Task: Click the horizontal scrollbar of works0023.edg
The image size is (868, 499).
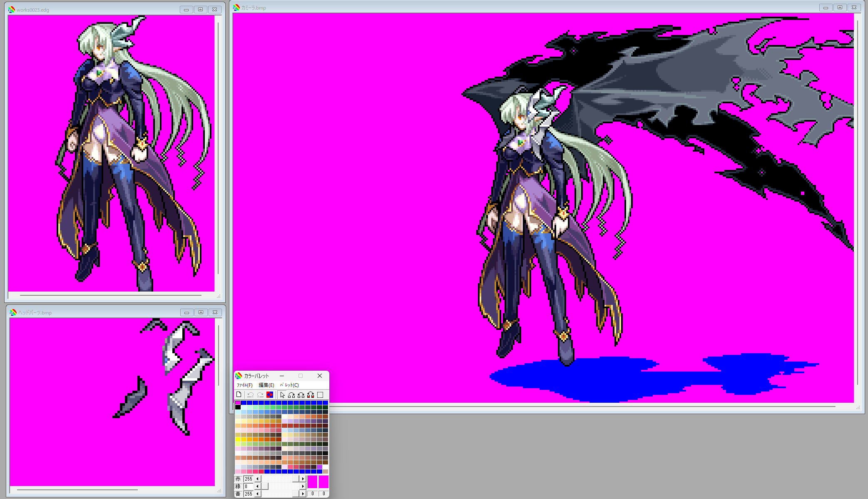Action: pyautogui.click(x=111, y=295)
